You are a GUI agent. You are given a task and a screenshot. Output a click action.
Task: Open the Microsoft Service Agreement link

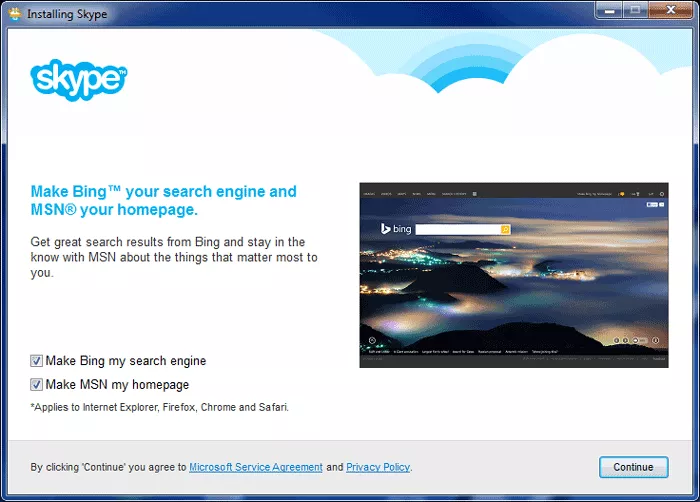256,467
